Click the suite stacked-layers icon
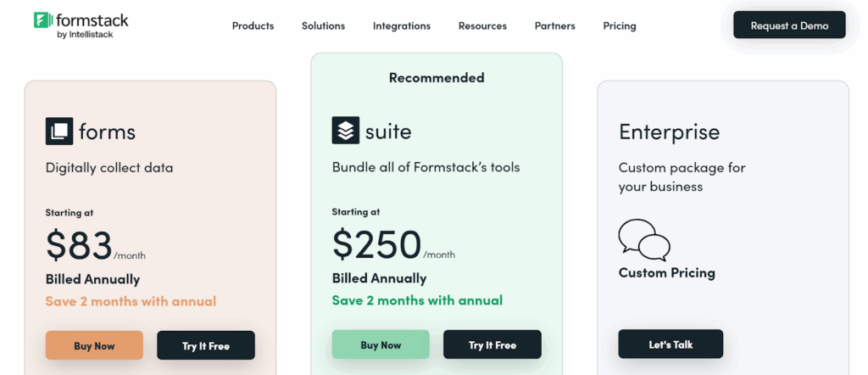 346,131
